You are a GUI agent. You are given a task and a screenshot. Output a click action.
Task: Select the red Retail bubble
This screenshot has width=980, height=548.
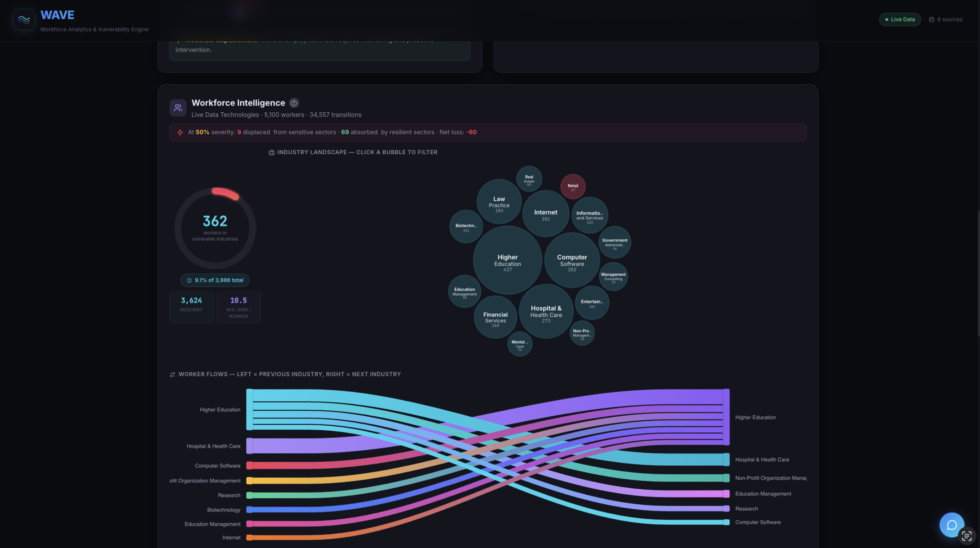pos(573,187)
